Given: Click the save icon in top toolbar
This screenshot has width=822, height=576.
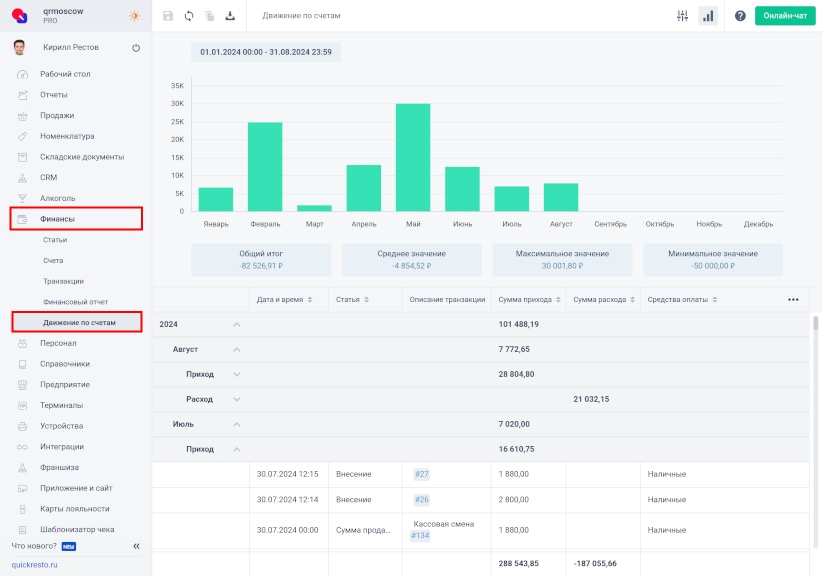Looking at the screenshot, I should click(x=168, y=16).
